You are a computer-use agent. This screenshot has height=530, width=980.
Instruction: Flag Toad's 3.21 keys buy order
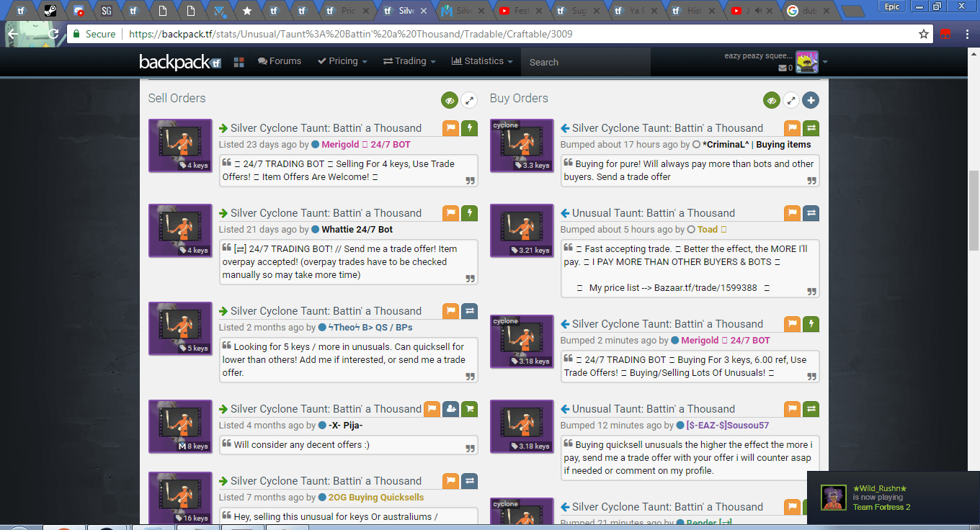[792, 213]
